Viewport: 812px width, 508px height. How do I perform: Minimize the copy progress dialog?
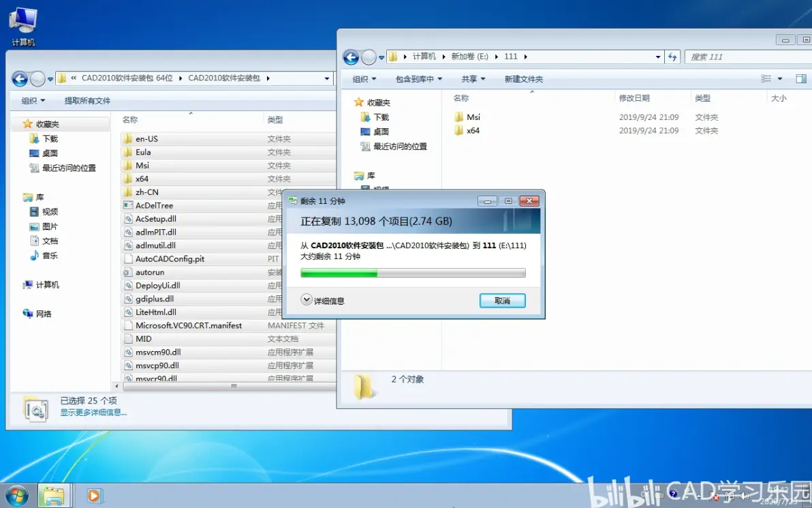click(x=487, y=201)
